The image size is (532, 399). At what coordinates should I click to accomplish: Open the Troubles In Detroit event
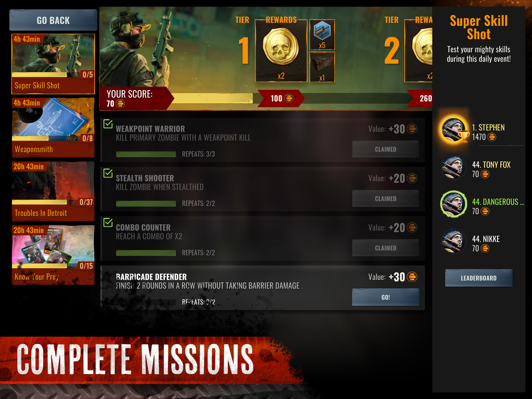pos(53,191)
